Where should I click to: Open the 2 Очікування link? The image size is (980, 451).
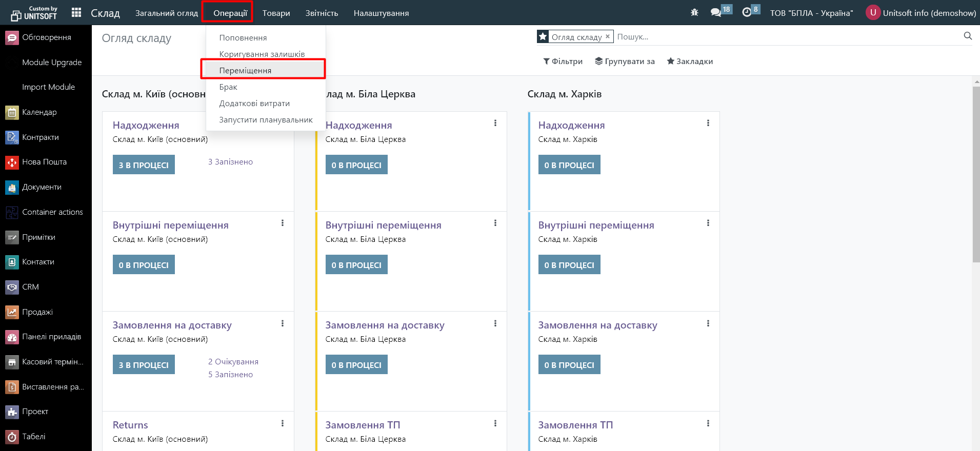coord(233,362)
